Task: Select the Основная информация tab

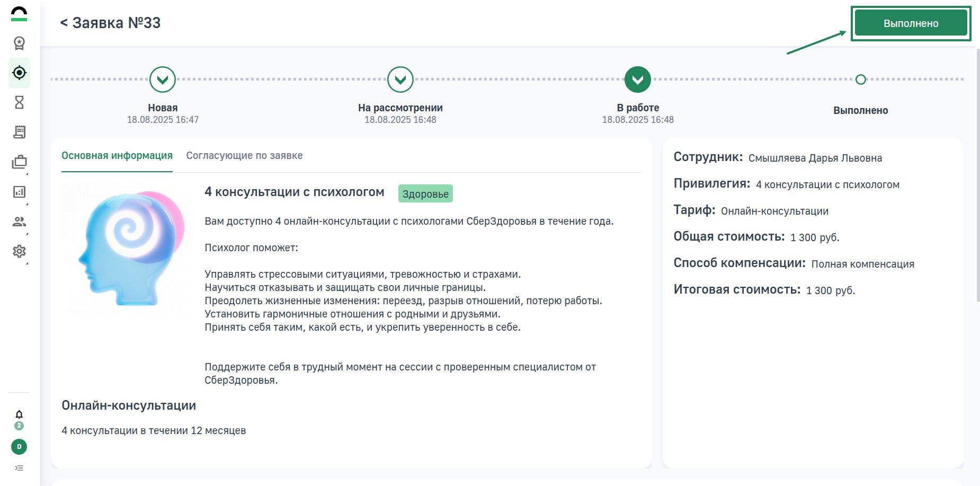Action: click(117, 155)
